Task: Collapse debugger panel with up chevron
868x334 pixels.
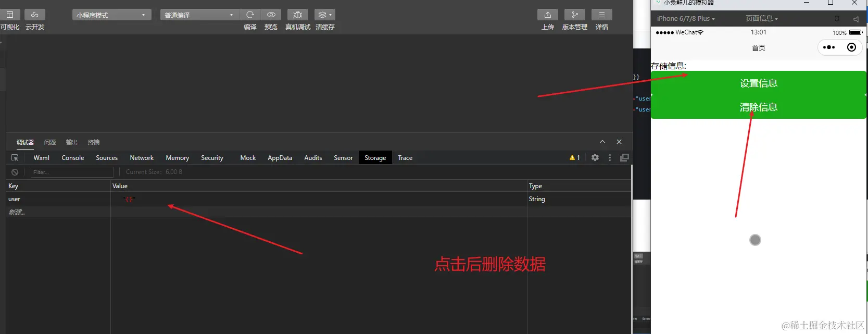Action: 602,142
